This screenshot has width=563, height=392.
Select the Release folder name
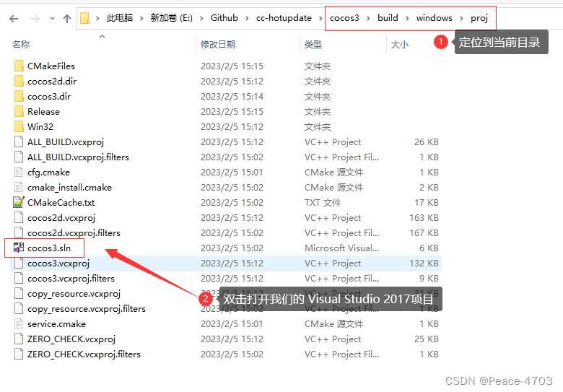point(43,112)
